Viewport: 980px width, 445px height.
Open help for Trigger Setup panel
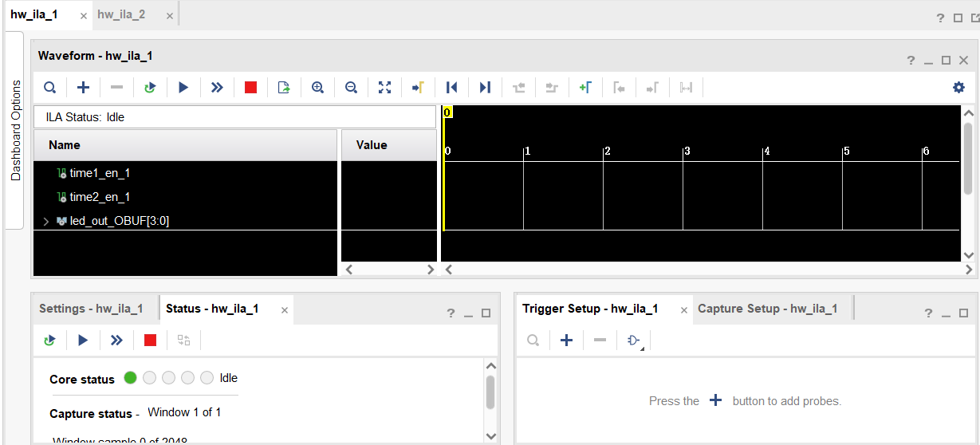[x=929, y=313]
